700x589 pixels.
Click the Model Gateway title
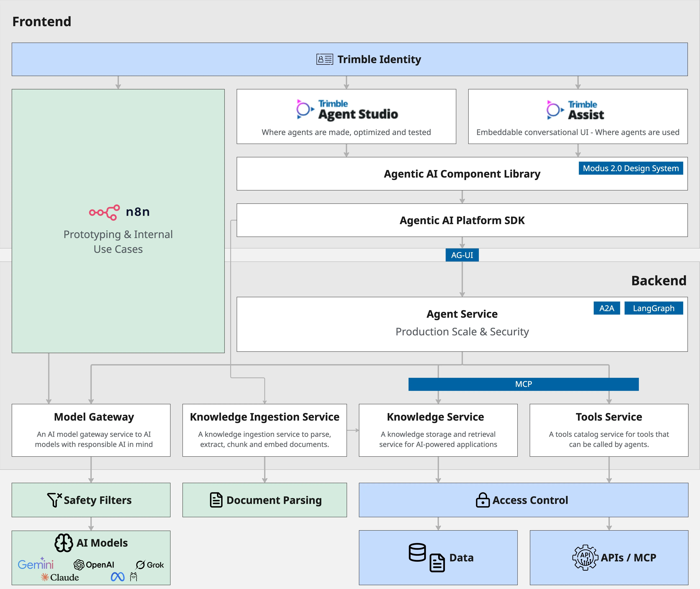94,417
